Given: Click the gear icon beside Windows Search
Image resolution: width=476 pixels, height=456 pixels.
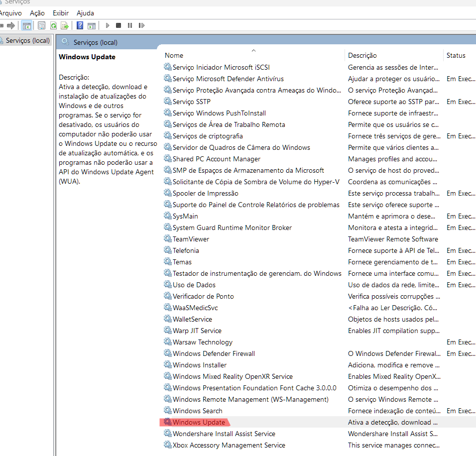Looking at the screenshot, I should click(x=168, y=410).
